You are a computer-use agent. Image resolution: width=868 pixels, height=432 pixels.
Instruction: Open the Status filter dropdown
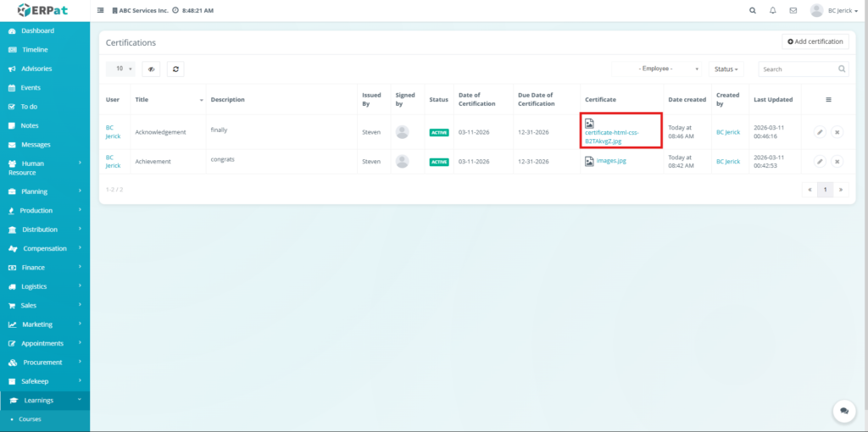[726, 69]
